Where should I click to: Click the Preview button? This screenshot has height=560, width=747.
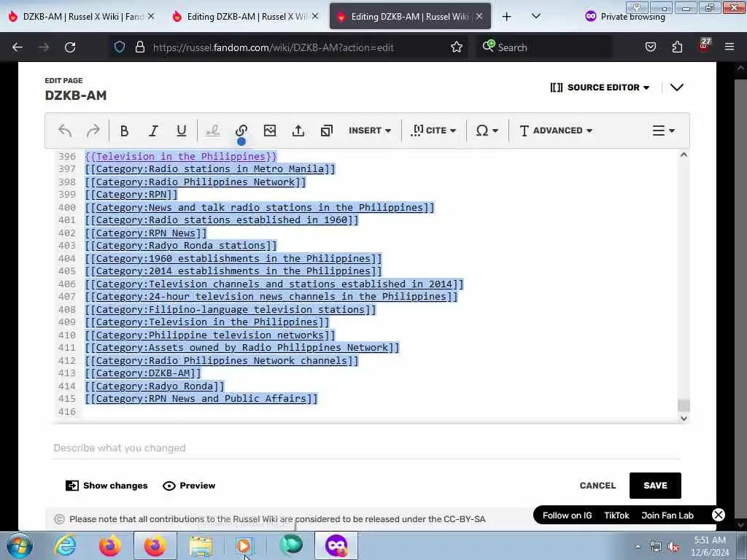[189, 486]
